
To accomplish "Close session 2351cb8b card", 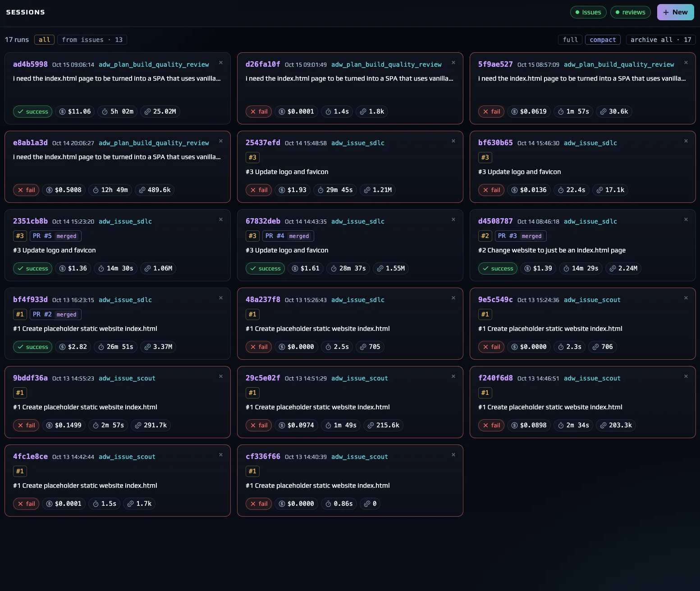I will [221, 220].
